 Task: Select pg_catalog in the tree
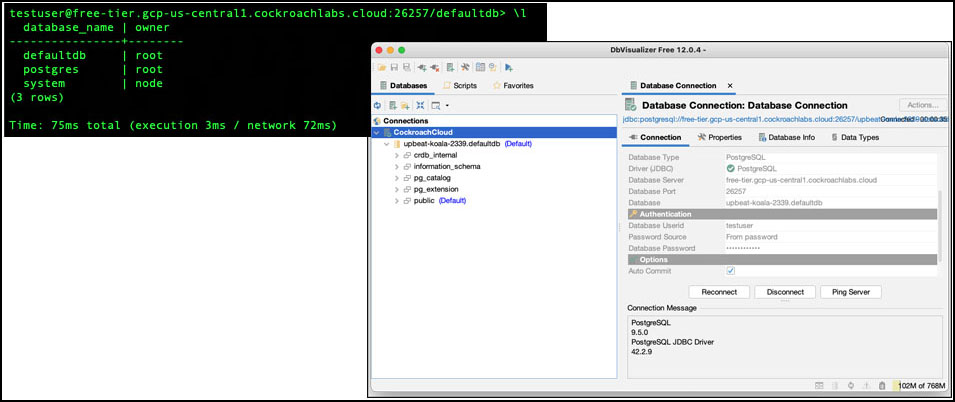(x=432, y=178)
